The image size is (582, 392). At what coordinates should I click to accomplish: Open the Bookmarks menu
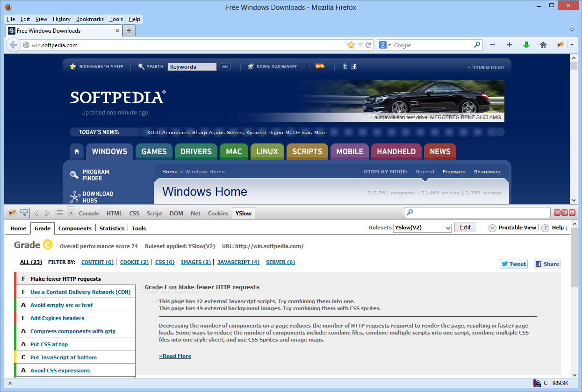click(x=90, y=19)
